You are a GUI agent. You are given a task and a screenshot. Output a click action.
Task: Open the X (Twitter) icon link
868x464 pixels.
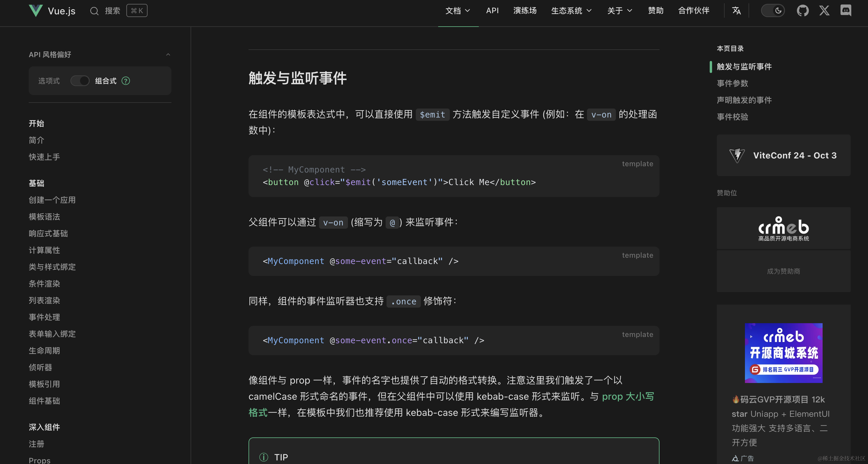pos(824,11)
